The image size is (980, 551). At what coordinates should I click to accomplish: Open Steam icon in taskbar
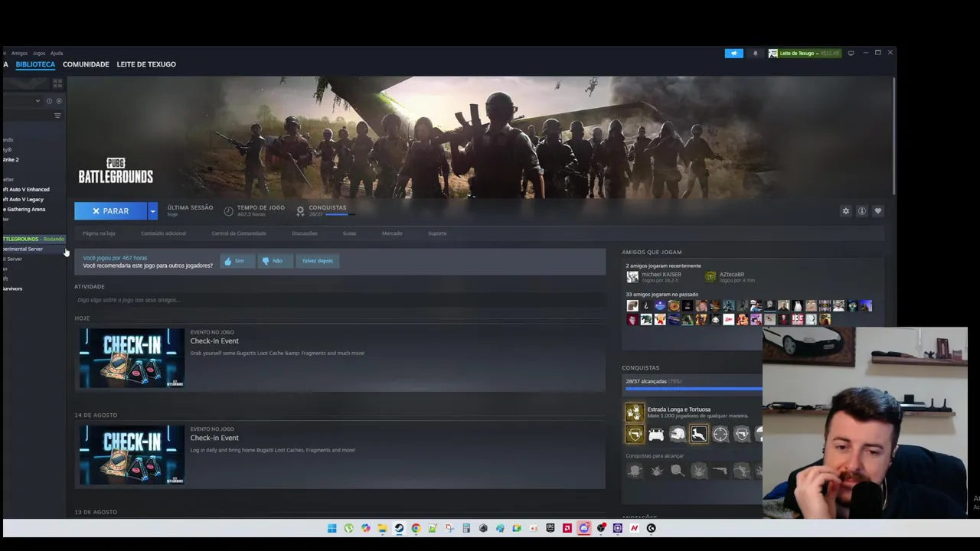tap(399, 528)
